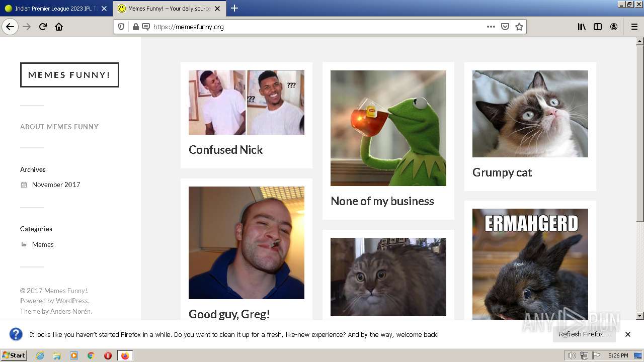Open the surprised gray cat thumbnail

click(x=388, y=277)
